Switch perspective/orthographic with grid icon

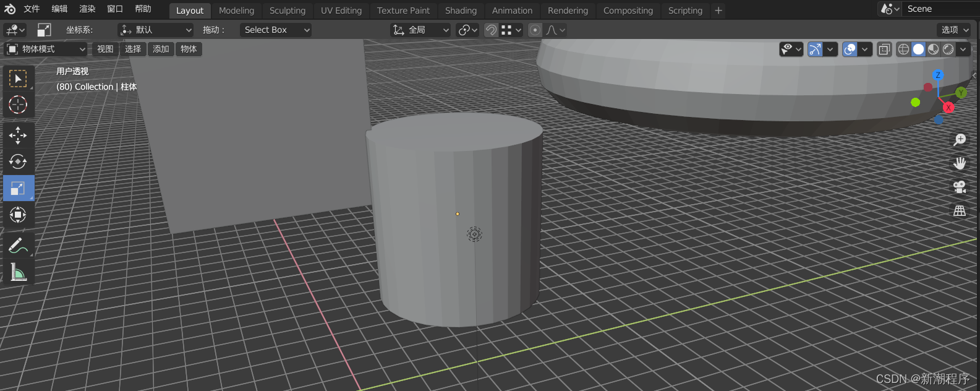click(x=960, y=211)
